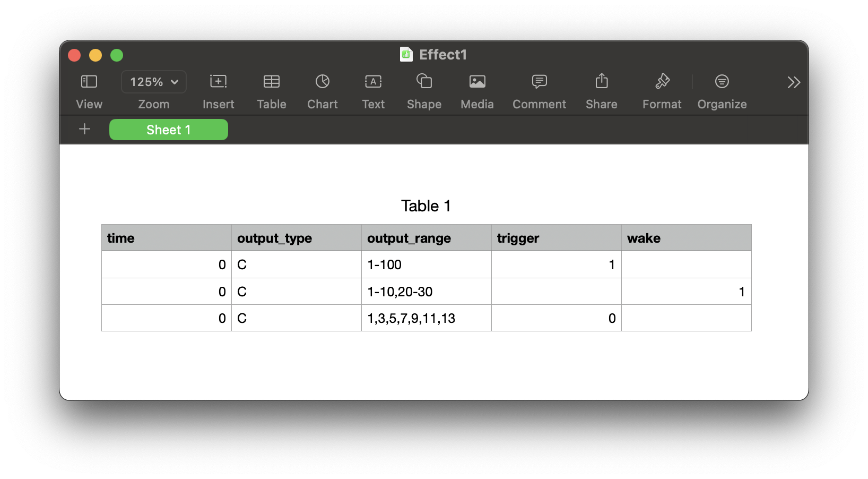
Task: Open the Share options
Action: coord(601,90)
